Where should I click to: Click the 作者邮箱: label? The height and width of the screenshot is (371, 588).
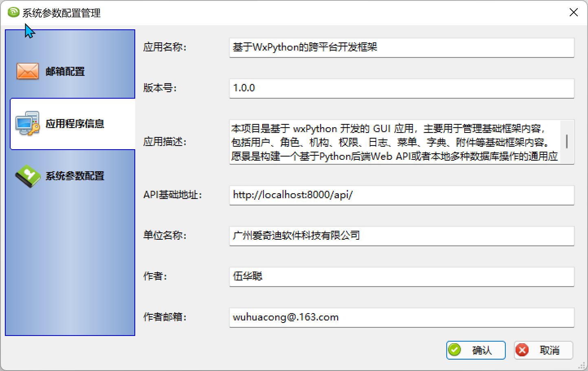165,317
